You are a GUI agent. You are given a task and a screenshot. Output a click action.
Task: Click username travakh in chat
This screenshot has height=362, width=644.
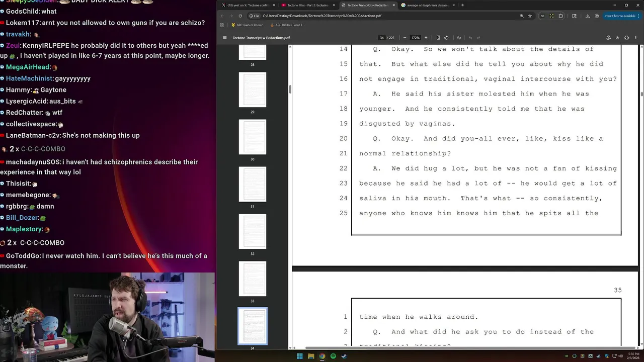[x=18, y=34]
